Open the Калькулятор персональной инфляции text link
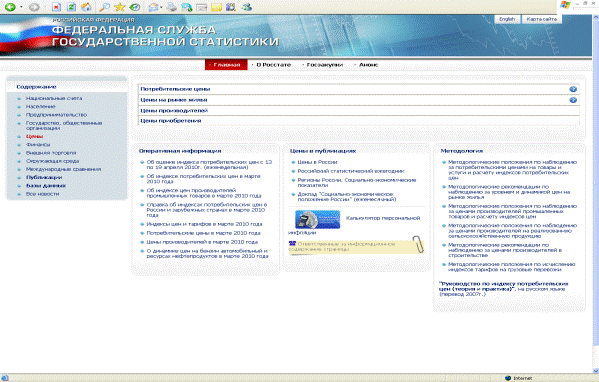Viewport: 599px width, 382px height. 383,218
